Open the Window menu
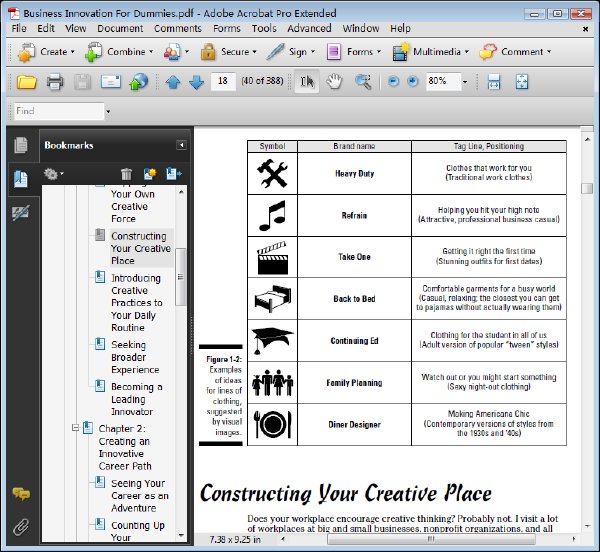 click(361, 28)
